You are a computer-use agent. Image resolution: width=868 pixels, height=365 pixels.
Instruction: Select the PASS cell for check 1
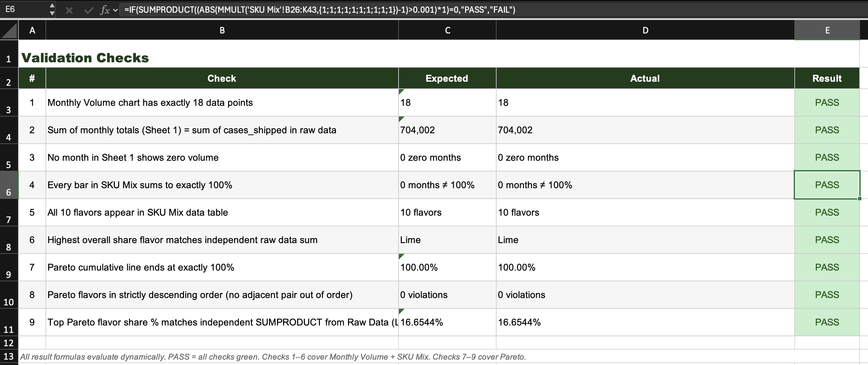tap(827, 102)
